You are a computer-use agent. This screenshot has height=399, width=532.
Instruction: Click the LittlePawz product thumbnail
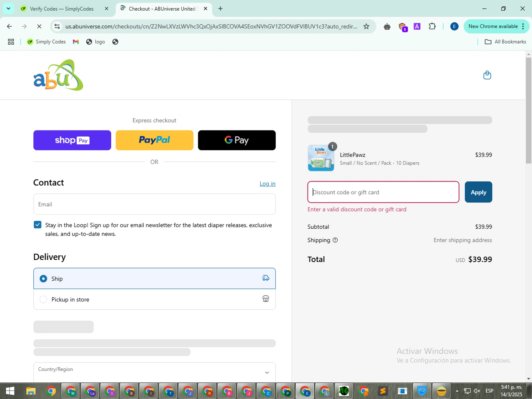coord(321,158)
